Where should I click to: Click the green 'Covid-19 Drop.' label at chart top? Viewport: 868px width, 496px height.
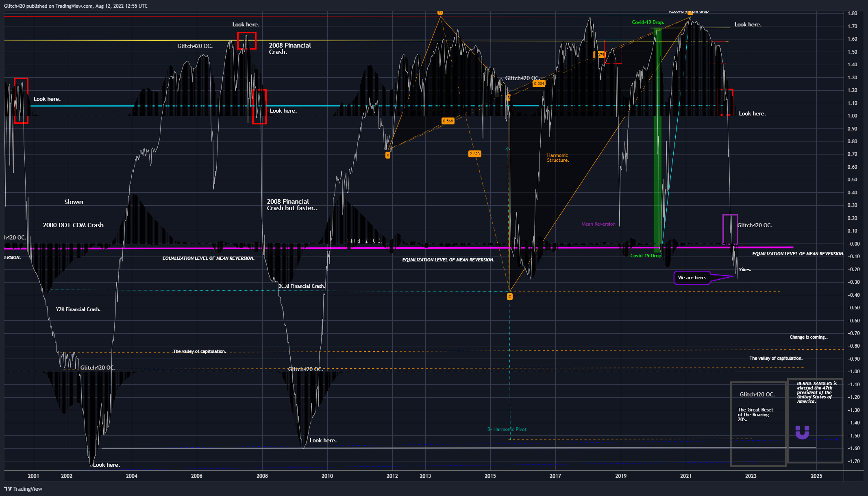pyautogui.click(x=648, y=22)
